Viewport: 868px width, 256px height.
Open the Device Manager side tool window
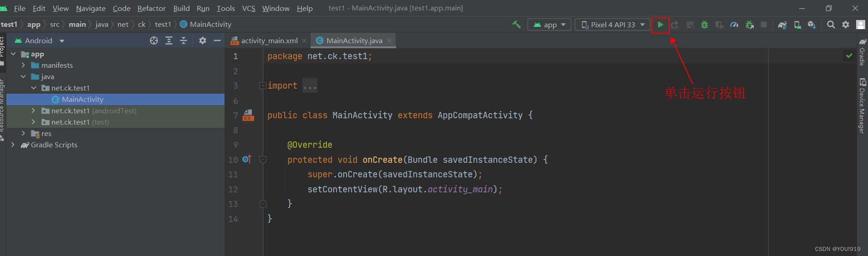[x=862, y=105]
